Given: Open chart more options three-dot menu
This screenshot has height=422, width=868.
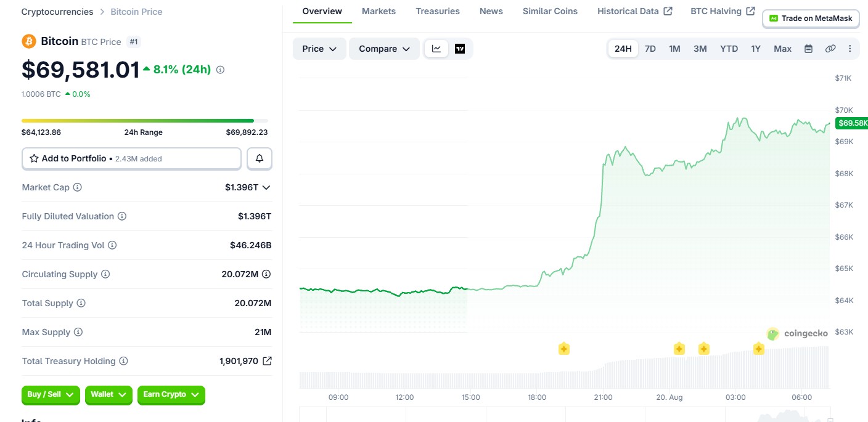Looking at the screenshot, I should point(850,49).
